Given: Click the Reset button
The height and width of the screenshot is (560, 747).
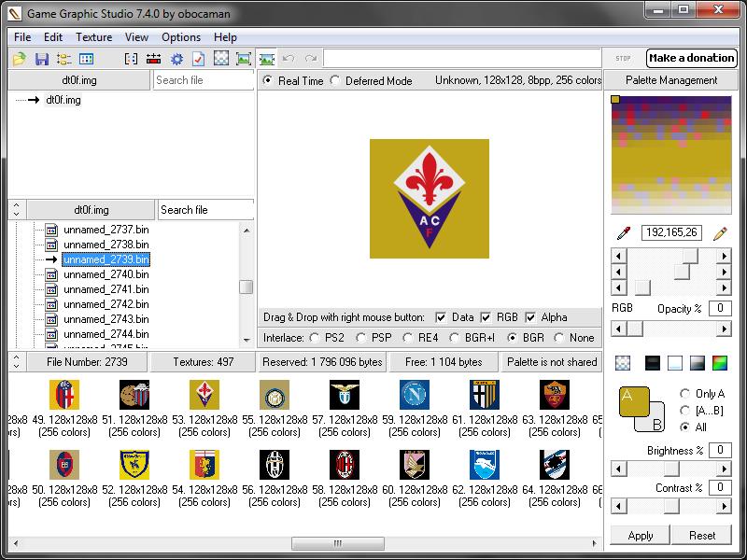Looking at the screenshot, I should tap(702, 535).
